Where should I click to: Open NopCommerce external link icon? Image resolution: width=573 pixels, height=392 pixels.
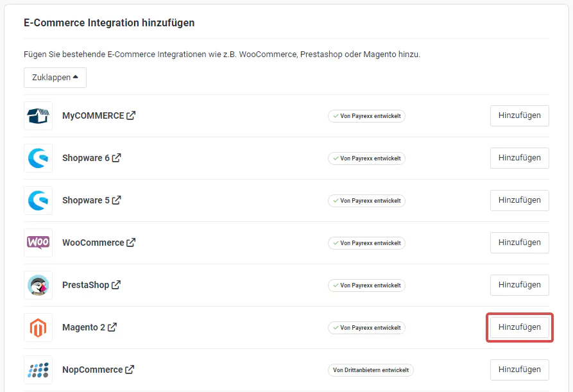click(x=130, y=370)
